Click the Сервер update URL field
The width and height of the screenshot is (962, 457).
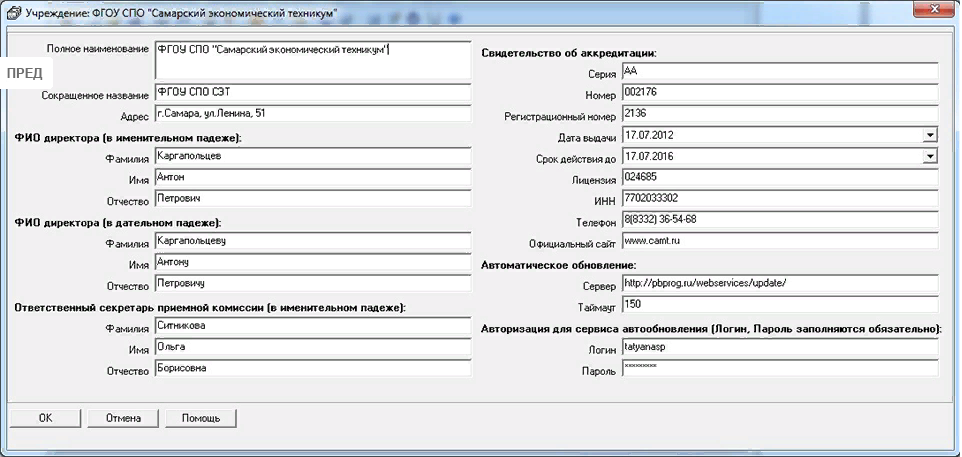point(779,283)
